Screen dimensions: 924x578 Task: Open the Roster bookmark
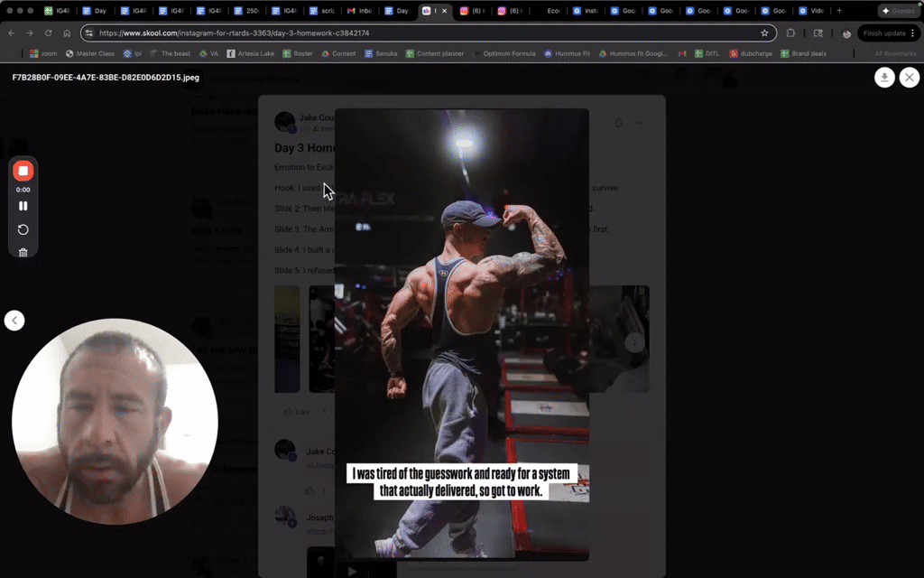[x=298, y=53]
